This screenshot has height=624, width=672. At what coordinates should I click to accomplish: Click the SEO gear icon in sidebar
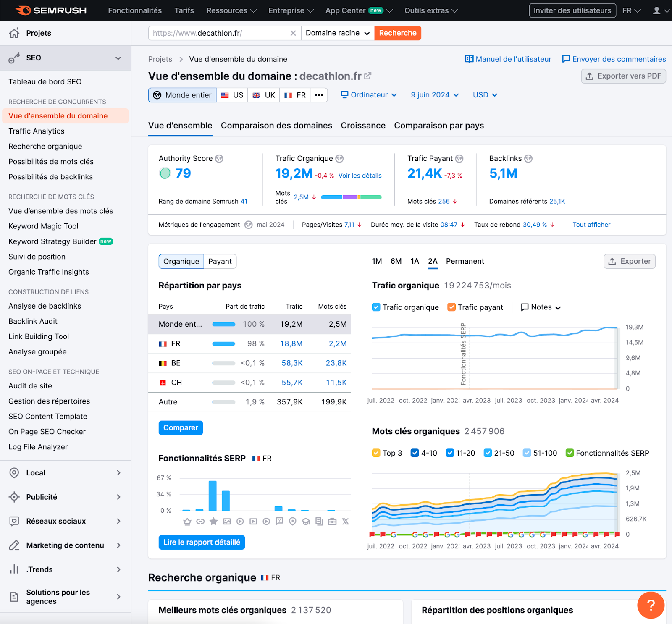(x=14, y=58)
